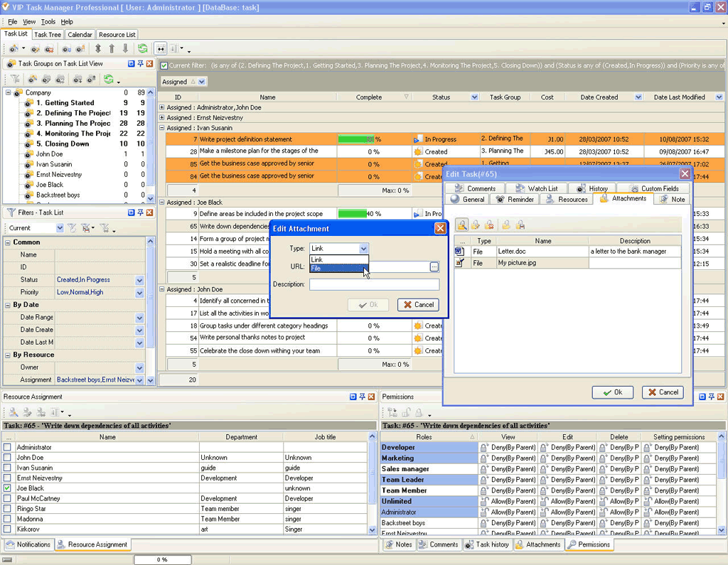Click the green refresh icon in main toolbar
Image resolution: width=728 pixels, height=565 pixels.
143,49
